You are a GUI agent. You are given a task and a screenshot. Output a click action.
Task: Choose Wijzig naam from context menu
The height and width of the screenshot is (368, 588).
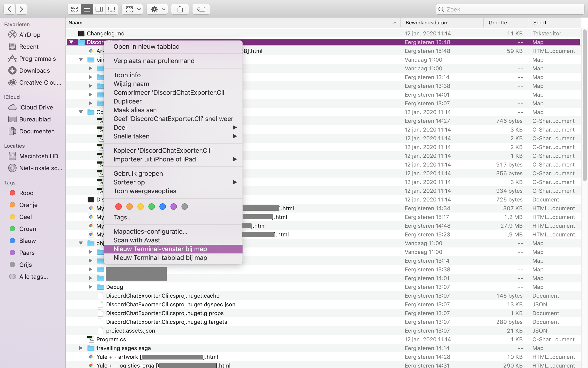point(173,84)
